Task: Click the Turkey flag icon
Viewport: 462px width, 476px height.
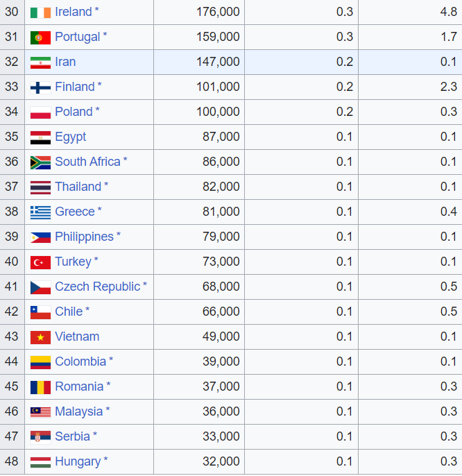Action: 40,262
